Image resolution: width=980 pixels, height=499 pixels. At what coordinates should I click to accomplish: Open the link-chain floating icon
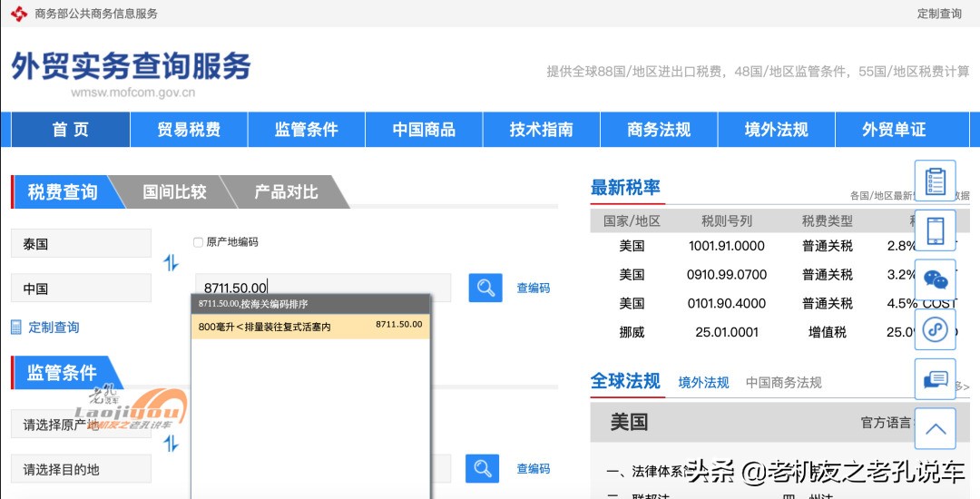pyautogui.click(x=935, y=329)
